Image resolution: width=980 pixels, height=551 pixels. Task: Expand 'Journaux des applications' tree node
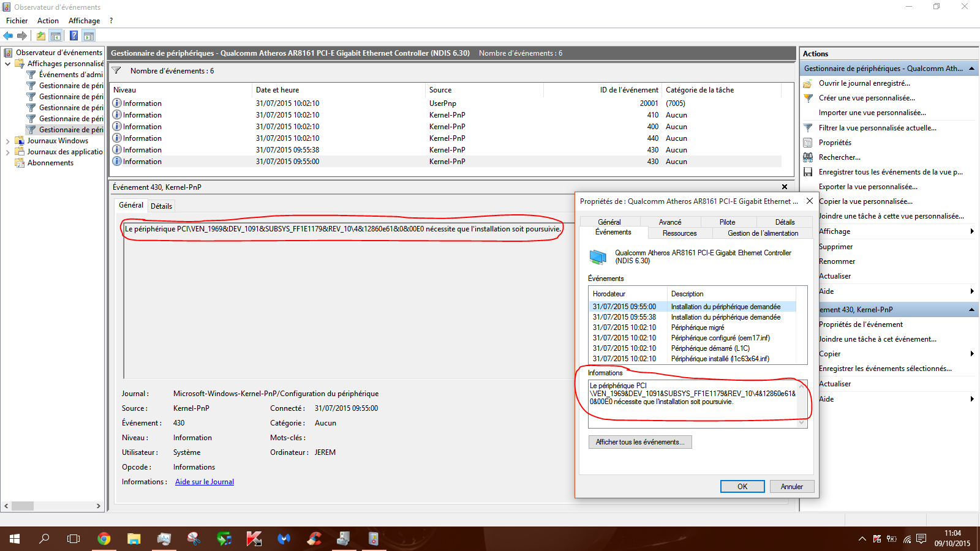pyautogui.click(x=7, y=152)
